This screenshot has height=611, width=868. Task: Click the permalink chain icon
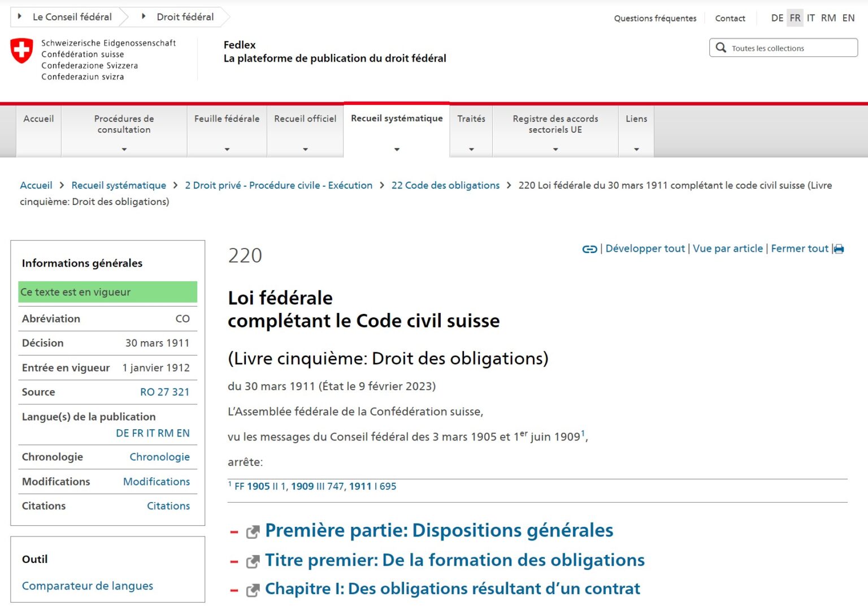coord(589,249)
